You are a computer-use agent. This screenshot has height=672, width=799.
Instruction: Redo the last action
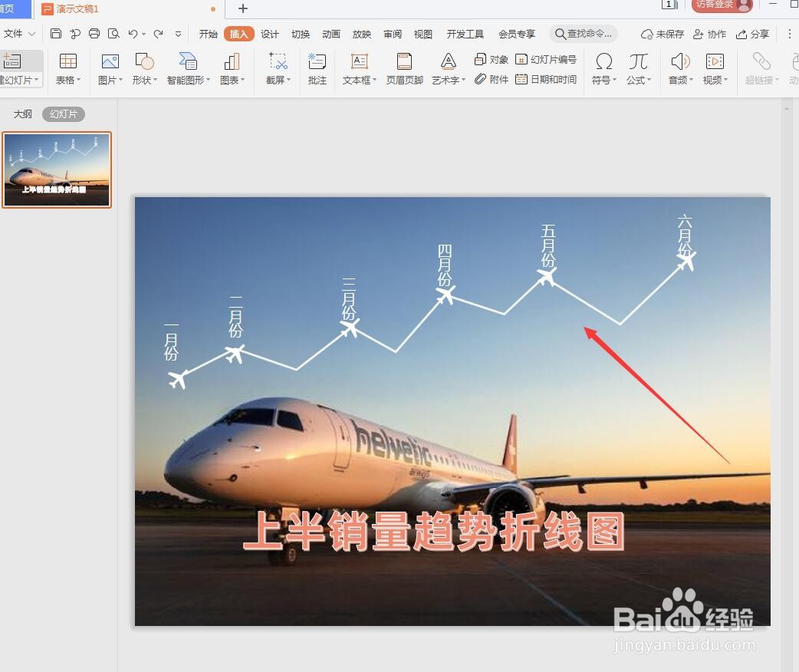pyautogui.click(x=159, y=34)
